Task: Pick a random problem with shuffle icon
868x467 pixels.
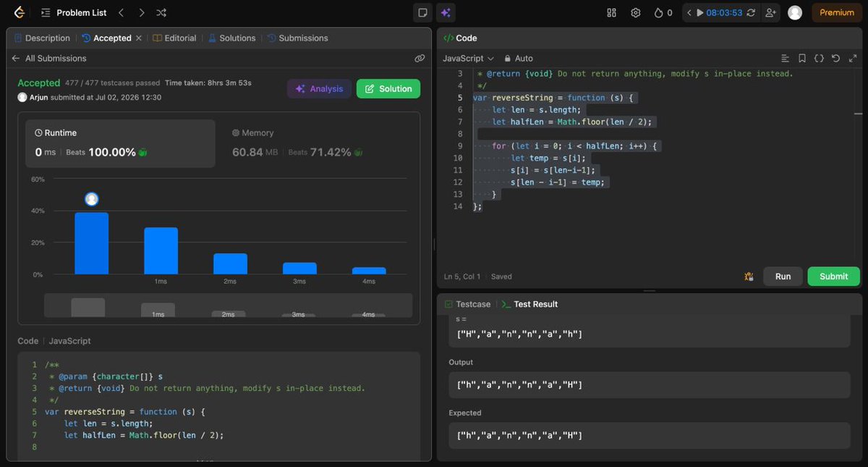Action: point(161,12)
